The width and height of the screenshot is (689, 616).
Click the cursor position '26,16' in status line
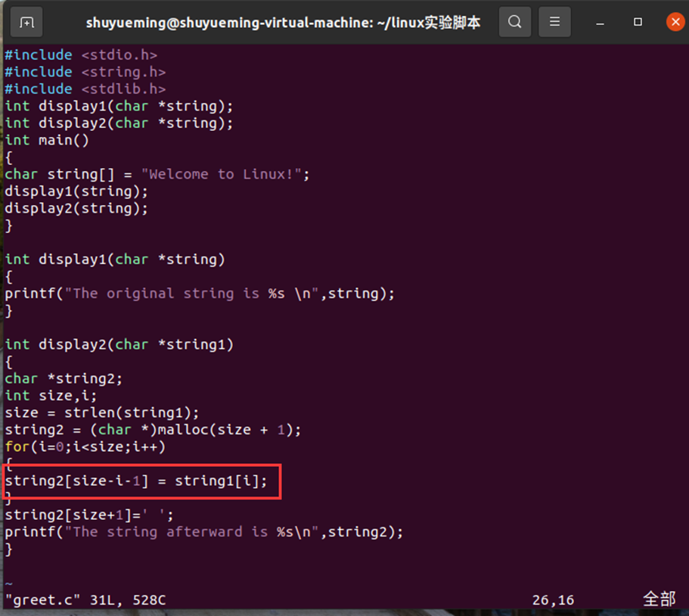pos(553,600)
